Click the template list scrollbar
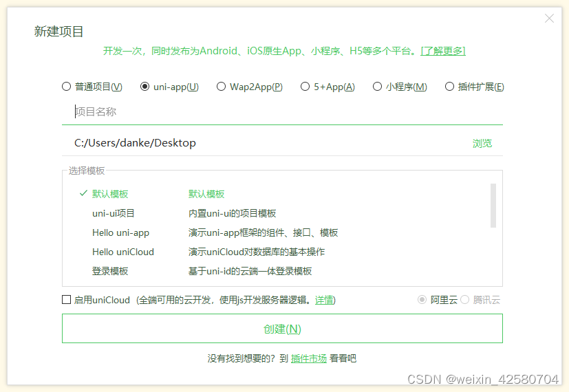Screen dimensions: 569x392 (x=493, y=205)
